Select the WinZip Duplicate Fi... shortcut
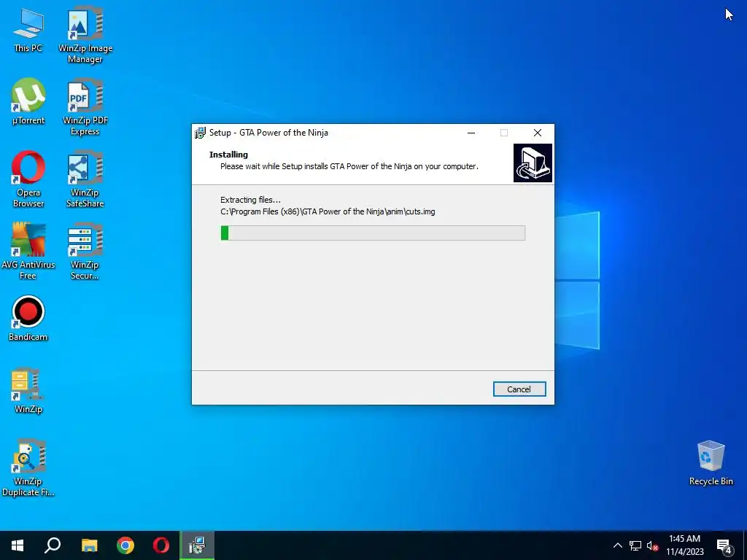 pos(28,468)
